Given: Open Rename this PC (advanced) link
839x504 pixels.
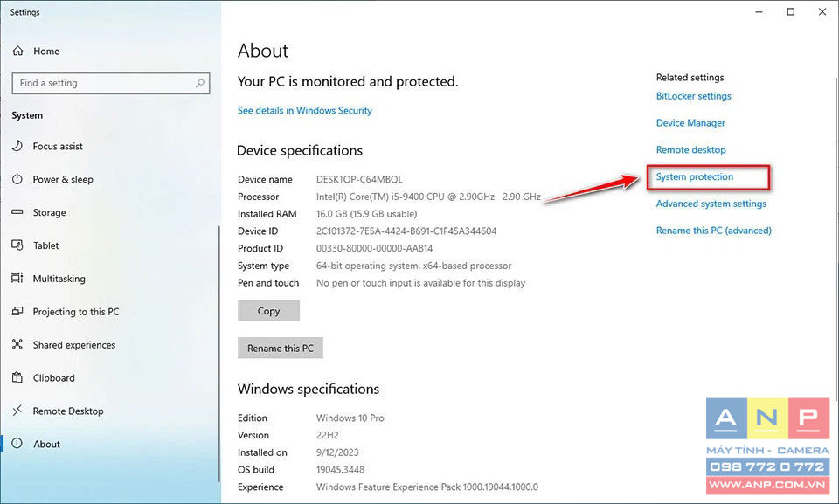Looking at the screenshot, I should pyautogui.click(x=714, y=231).
